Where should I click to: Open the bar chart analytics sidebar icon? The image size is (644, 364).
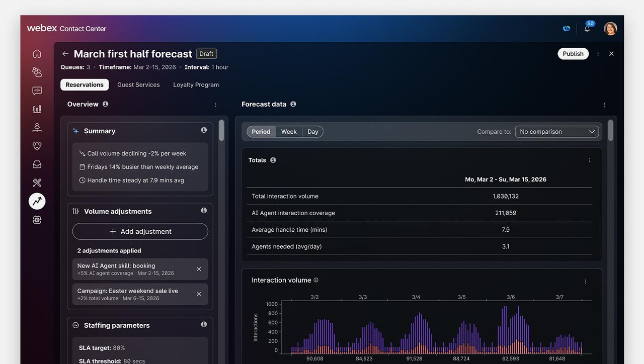tap(37, 109)
